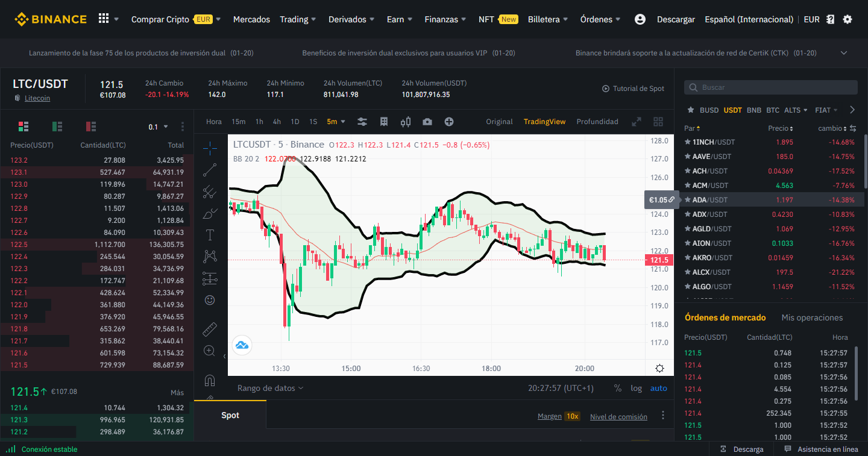
Task: Open the Mercados menu item
Action: click(251, 19)
